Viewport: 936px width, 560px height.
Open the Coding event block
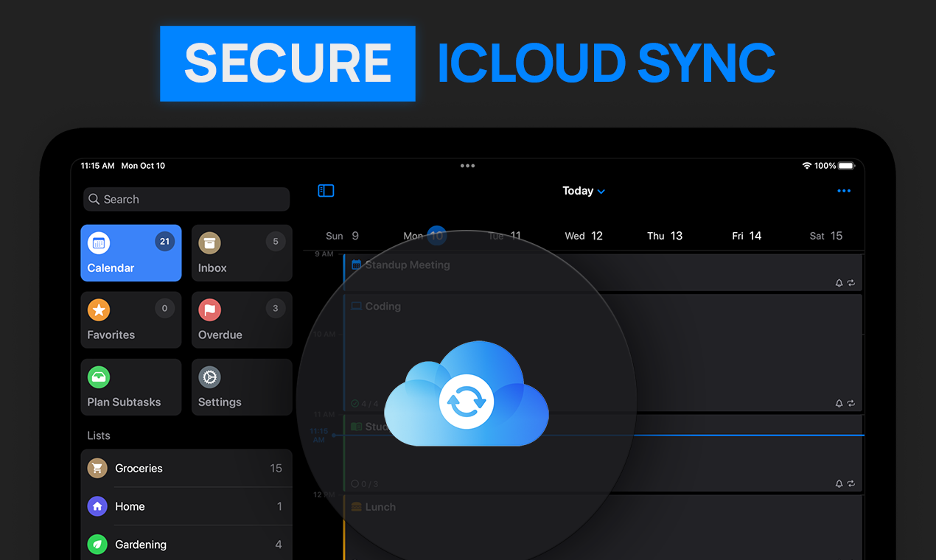coord(603,353)
